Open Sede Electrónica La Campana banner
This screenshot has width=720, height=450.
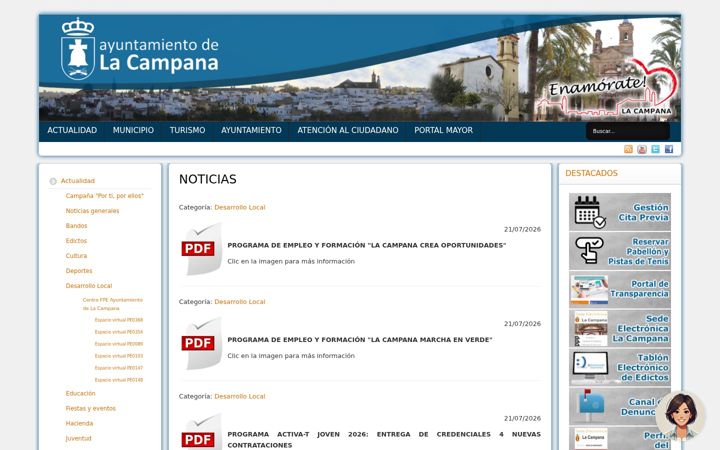click(620, 328)
